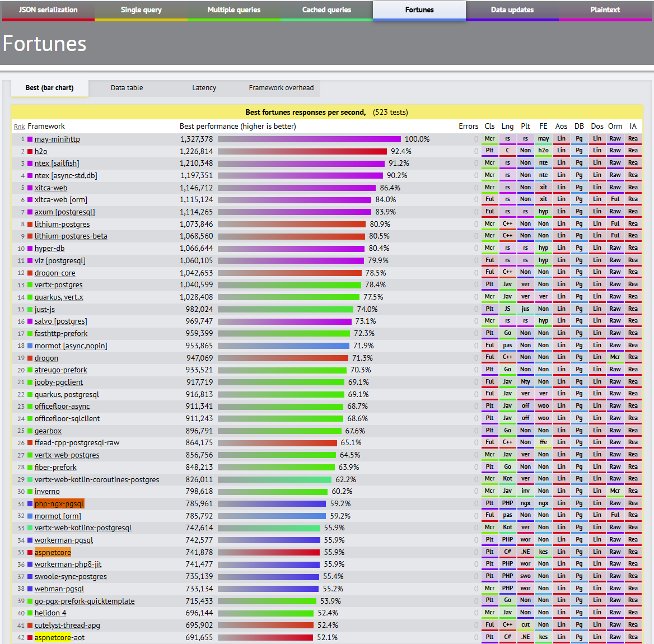Click the Kot tag in vertx-web-kotlinx-postgresql row
Viewport: 654px width, 644px height.
(508, 528)
